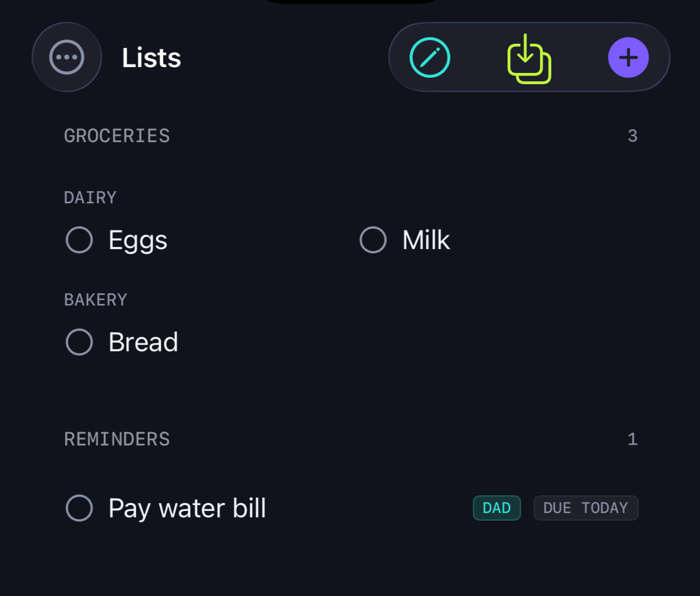This screenshot has height=596, width=700.
Task: Select the Bakery category label
Action: 95,300
